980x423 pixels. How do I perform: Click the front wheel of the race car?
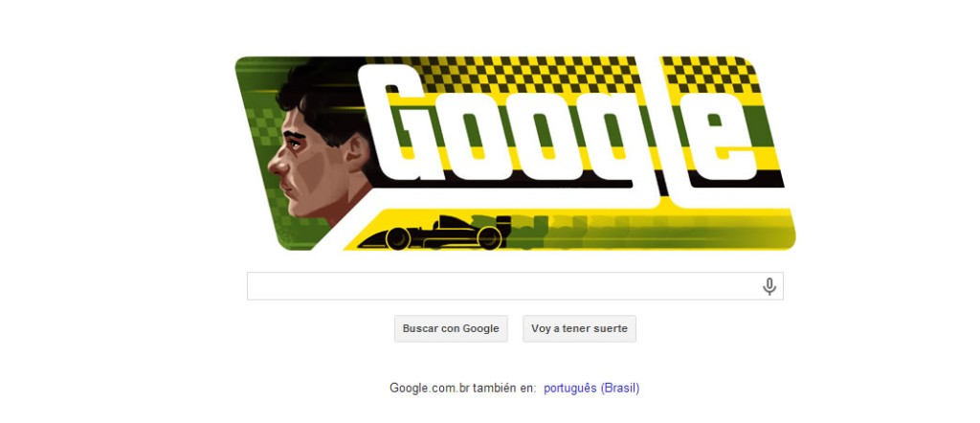click(x=398, y=238)
